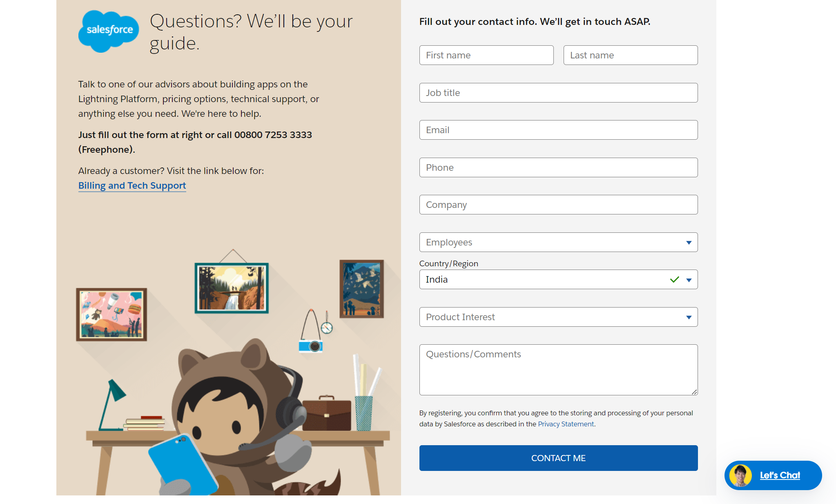This screenshot has height=504, width=836.
Task: Click the pink floating items framed picture
Action: point(111,314)
